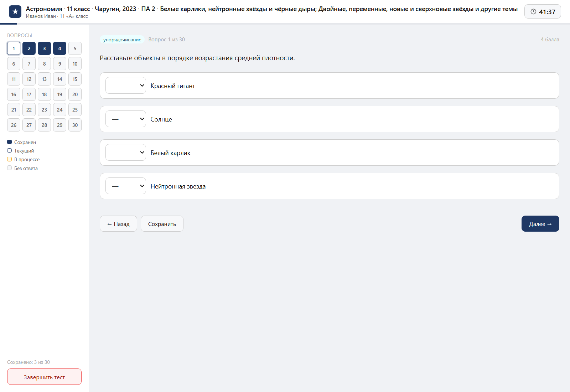The image size is (570, 392).
Task: Click the clock timer showing 41:37
Action: [543, 12]
